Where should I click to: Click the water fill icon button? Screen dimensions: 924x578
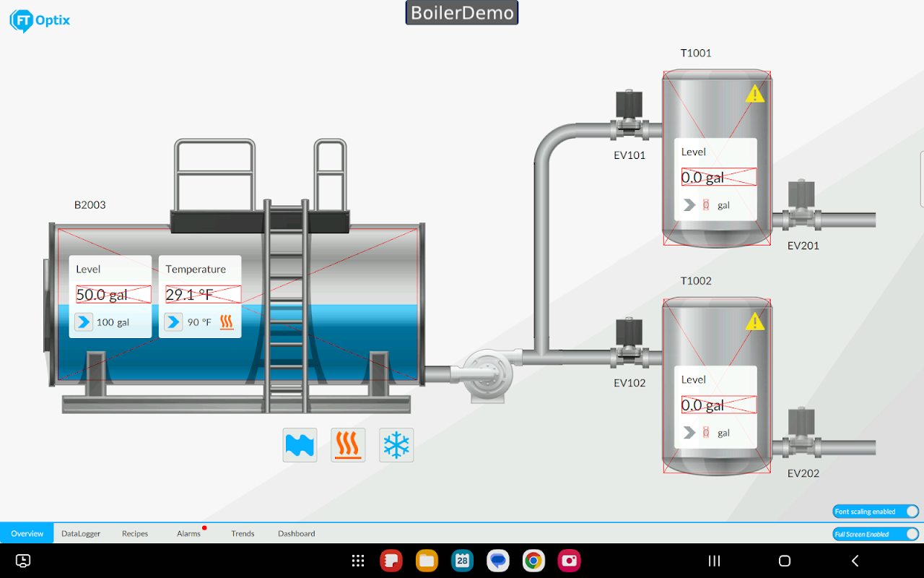(300, 444)
